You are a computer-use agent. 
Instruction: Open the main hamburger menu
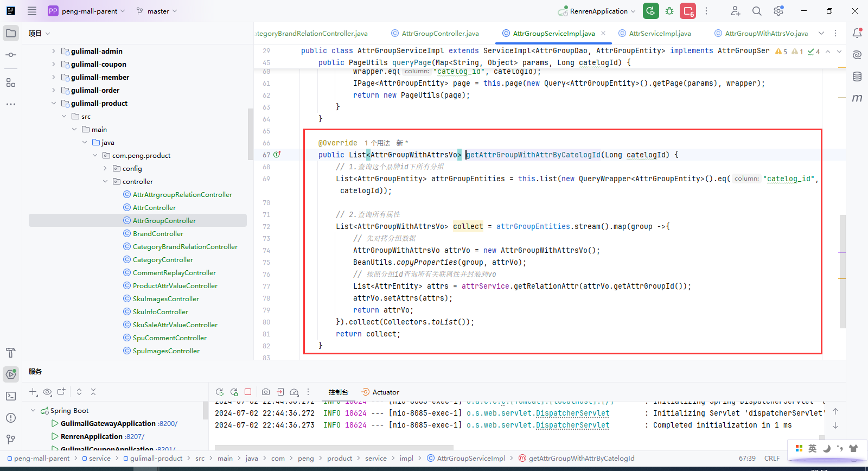click(x=32, y=11)
